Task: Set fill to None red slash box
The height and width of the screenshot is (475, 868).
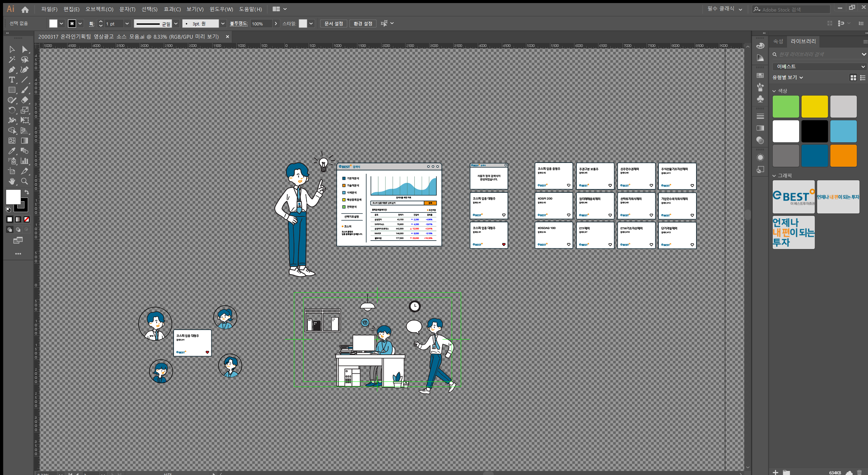Action: click(26, 220)
